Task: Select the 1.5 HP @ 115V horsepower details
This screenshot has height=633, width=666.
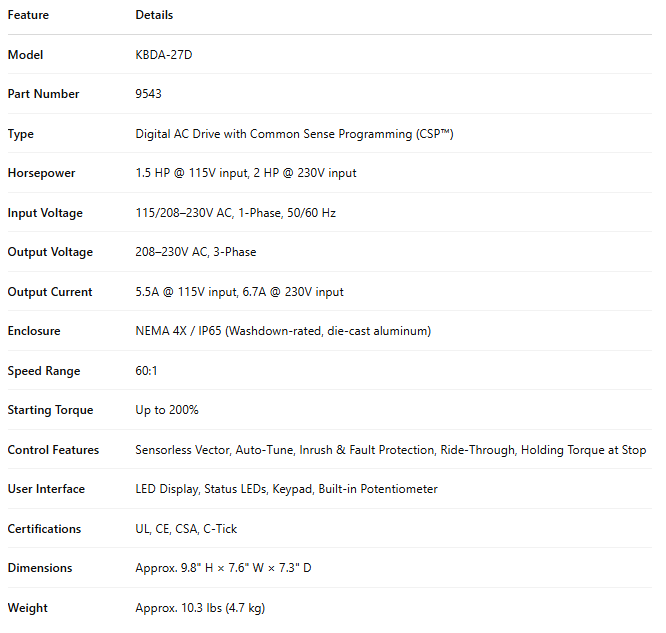Action: click(245, 173)
